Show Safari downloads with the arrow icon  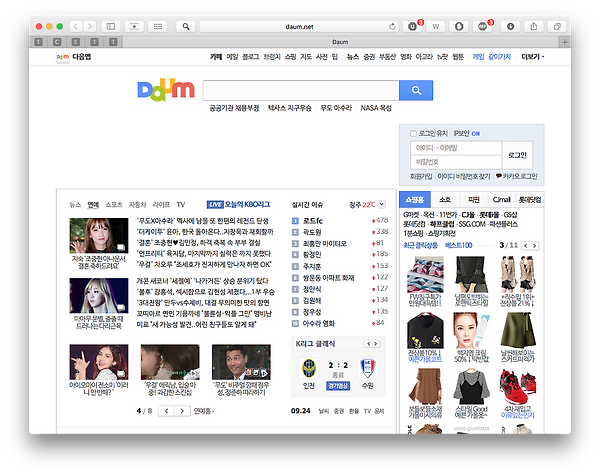point(510,26)
